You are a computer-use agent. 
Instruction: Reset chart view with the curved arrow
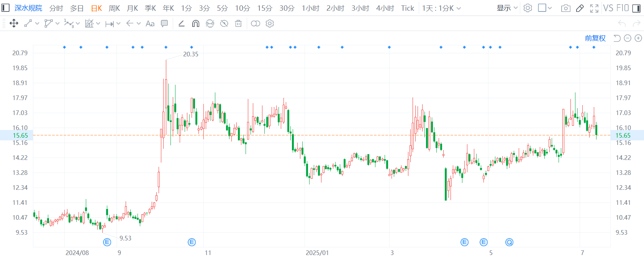[x=617, y=38]
